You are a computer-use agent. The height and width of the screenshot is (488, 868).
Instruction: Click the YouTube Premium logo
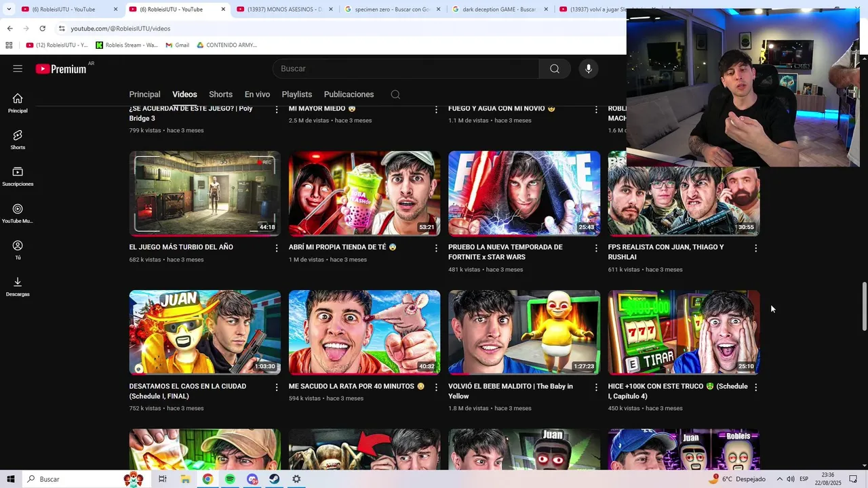click(61, 68)
